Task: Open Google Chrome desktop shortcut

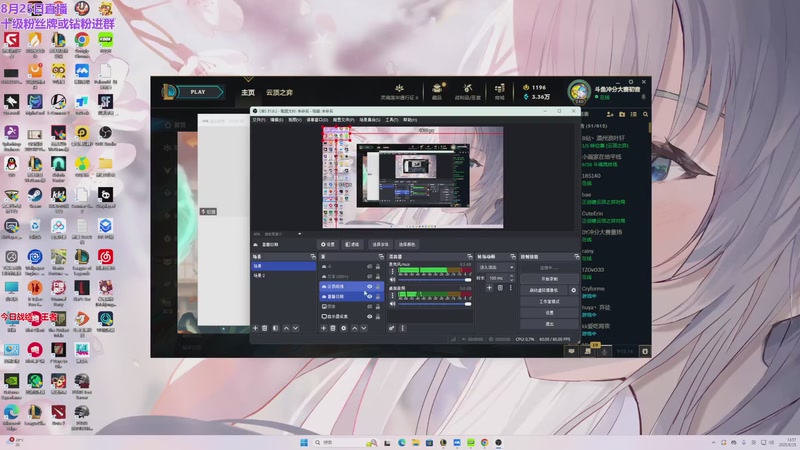Action: pyautogui.click(x=82, y=43)
